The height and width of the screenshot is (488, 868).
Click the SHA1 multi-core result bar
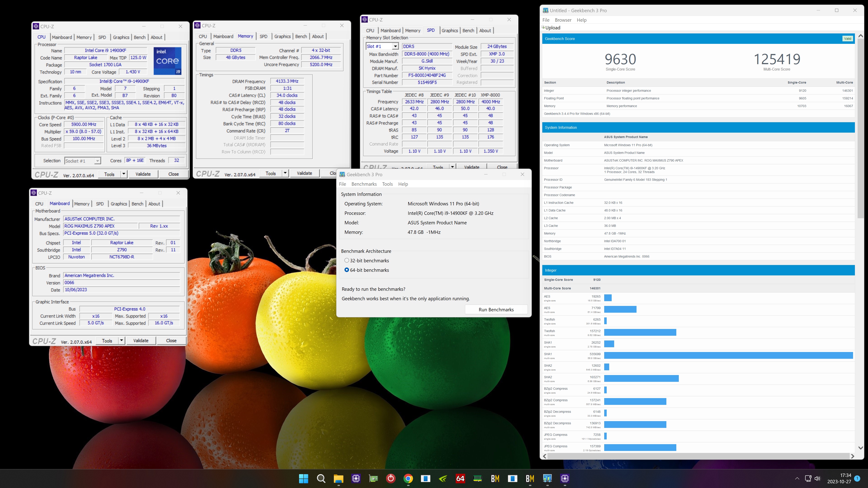click(728, 355)
